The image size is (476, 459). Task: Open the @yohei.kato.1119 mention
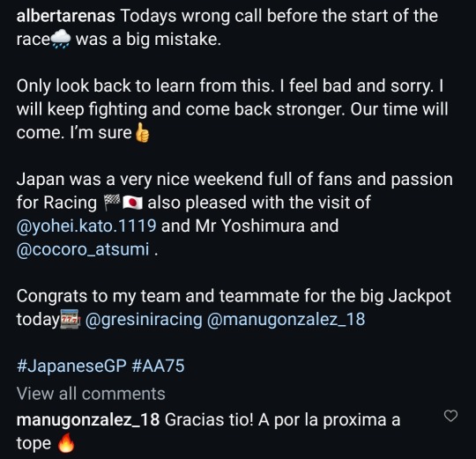[86, 226]
